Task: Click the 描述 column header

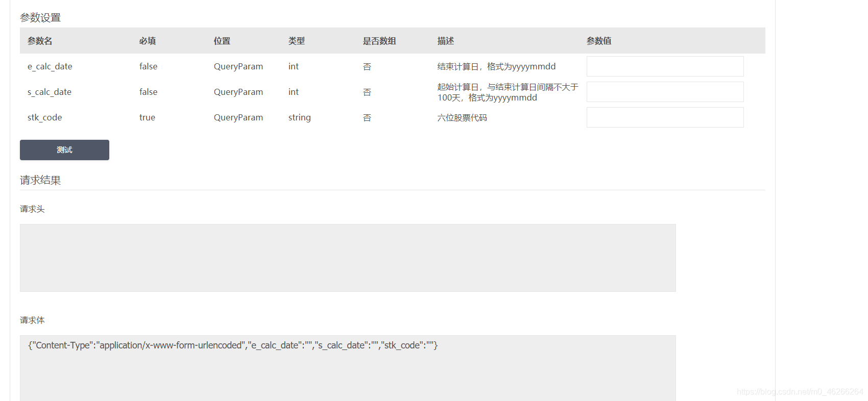Action: point(446,41)
